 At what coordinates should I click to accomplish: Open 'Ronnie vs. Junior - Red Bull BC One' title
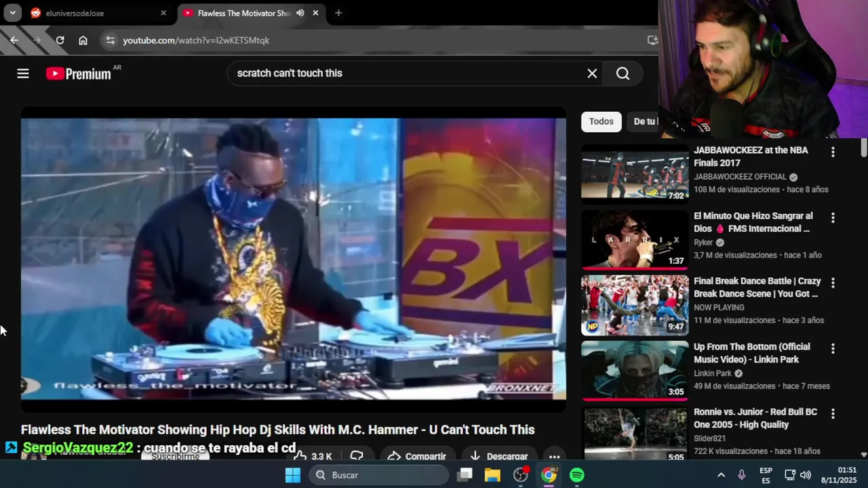pos(755,418)
